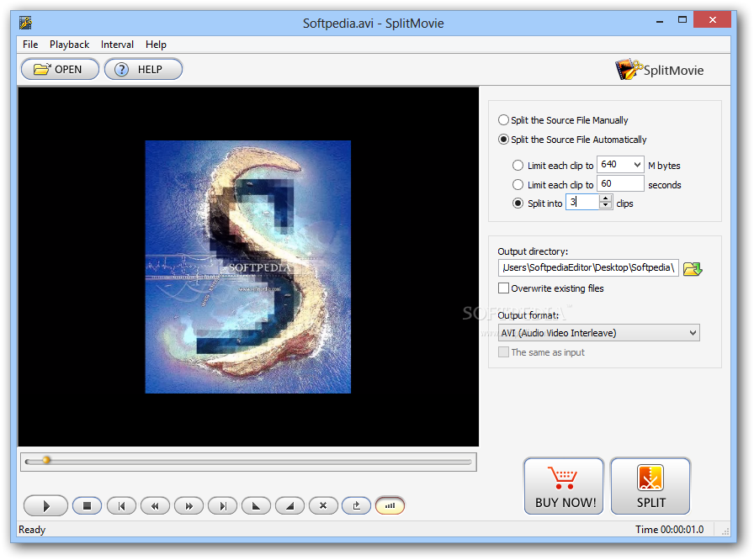This screenshot has height=560, width=754.
Task: Click the Time 00:00:01.0 status text
Action: point(669,529)
